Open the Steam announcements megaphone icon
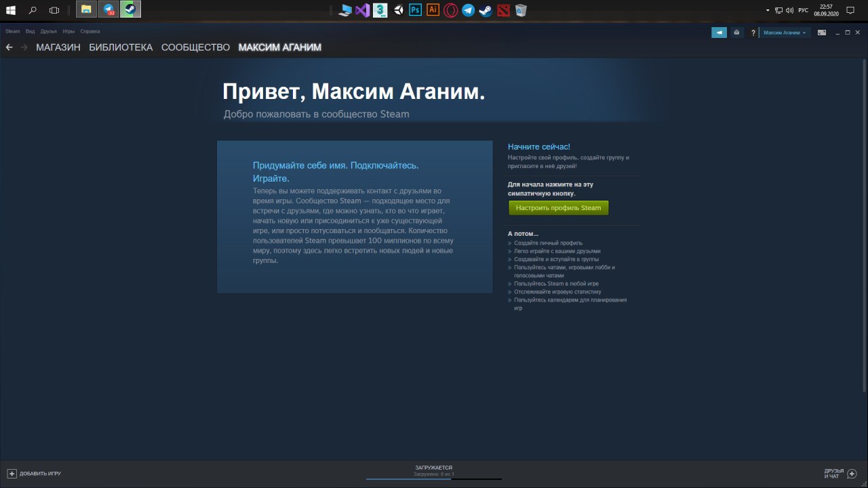Image resolution: width=868 pixels, height=488 pixels. point(719,33)
